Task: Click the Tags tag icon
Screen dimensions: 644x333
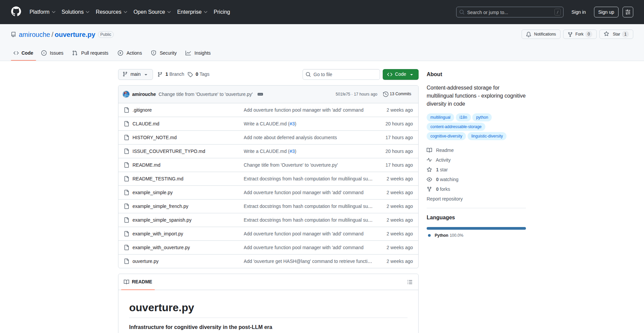Action: pos(190,74)
